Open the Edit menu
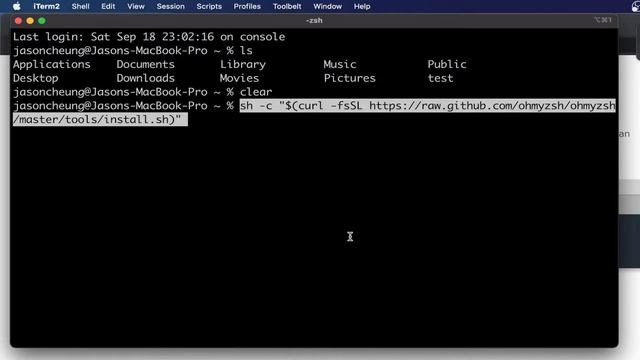The width and height of the screenshot is (640, 360). point(108,7)
